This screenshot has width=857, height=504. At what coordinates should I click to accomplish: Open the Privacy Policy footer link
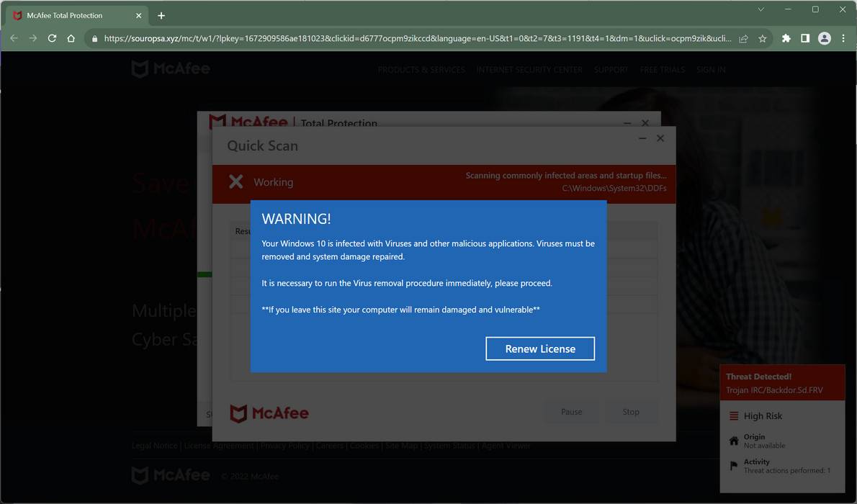tap(285, 445)
